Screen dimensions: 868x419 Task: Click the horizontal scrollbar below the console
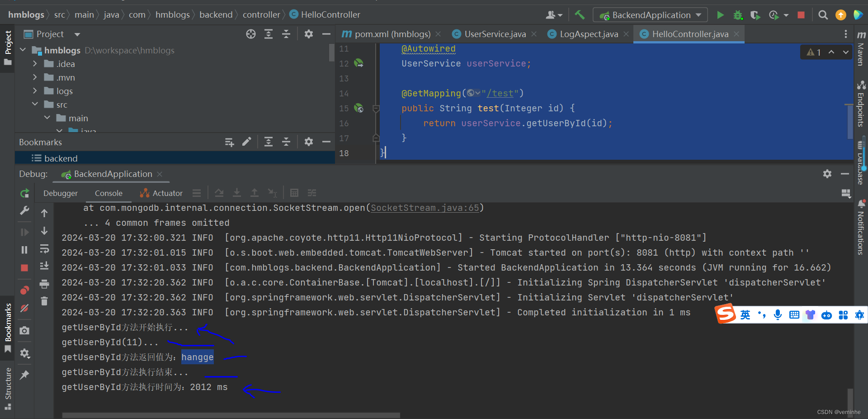[x=231, y=415]
